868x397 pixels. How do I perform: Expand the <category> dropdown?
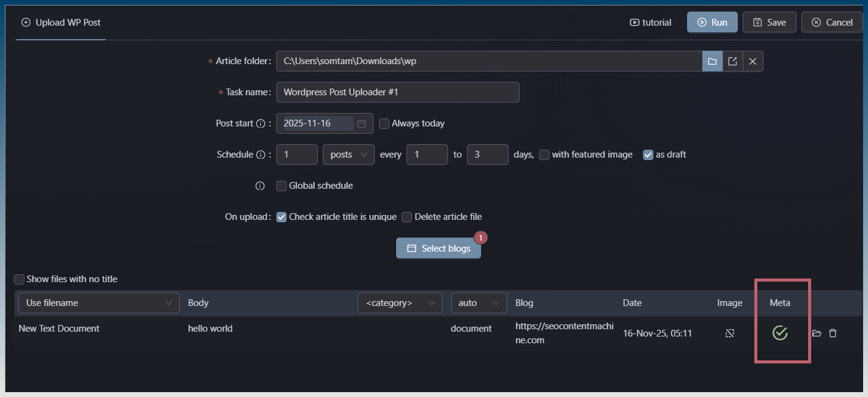(x=400, y=303)
